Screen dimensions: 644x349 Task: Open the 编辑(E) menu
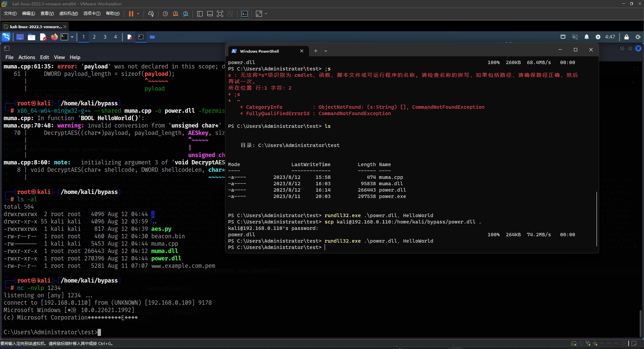(29, 13)
